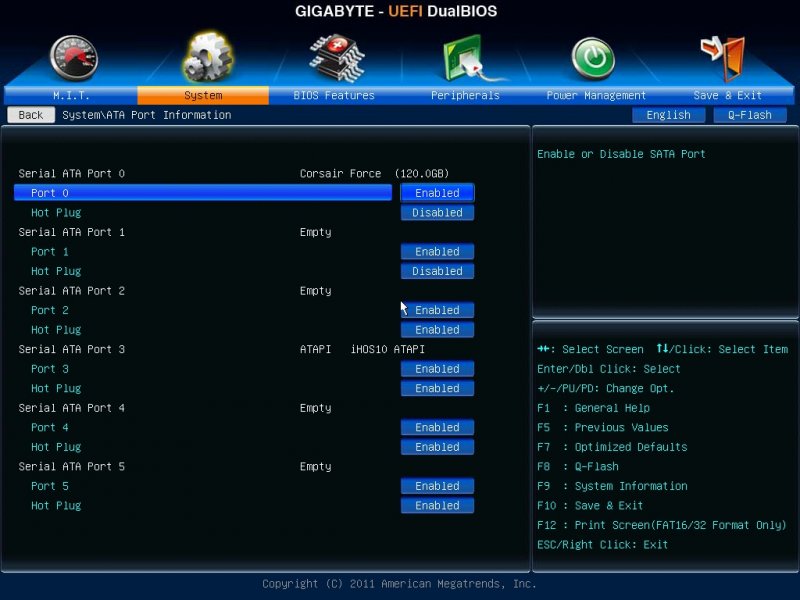Select the Save & Exit door icon

point(722,58)
